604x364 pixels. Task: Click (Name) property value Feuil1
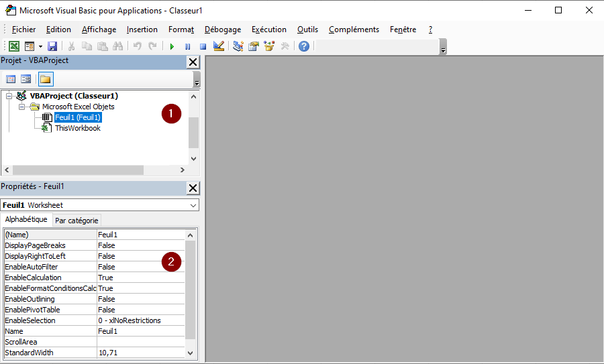(141, 235)
